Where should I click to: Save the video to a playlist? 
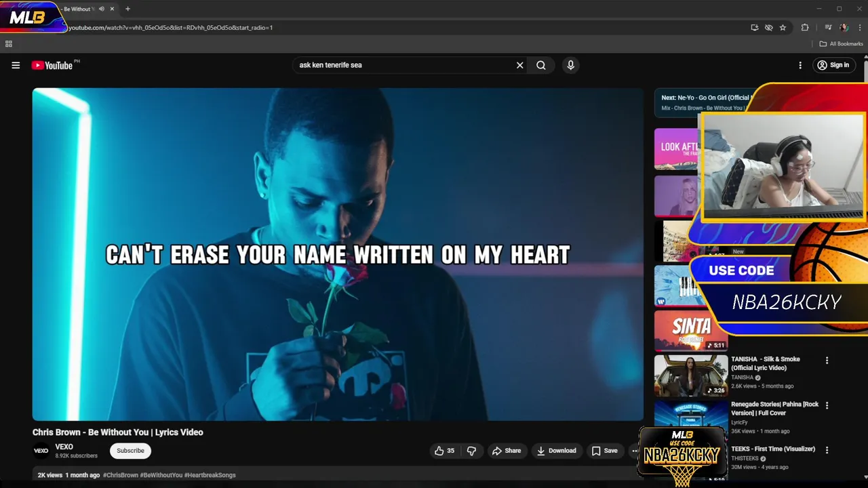[604, 451]
